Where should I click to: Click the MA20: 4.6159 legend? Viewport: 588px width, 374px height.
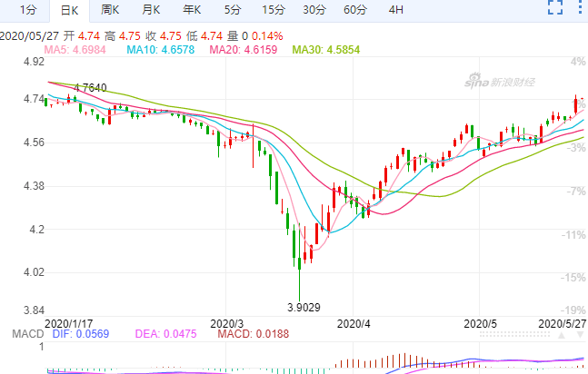243,49
